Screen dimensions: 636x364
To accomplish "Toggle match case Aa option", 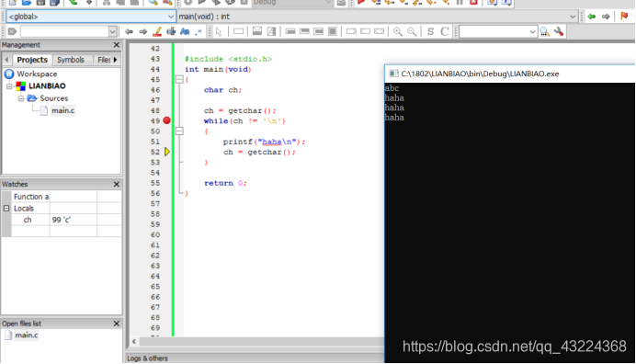I will pos(185,31).
